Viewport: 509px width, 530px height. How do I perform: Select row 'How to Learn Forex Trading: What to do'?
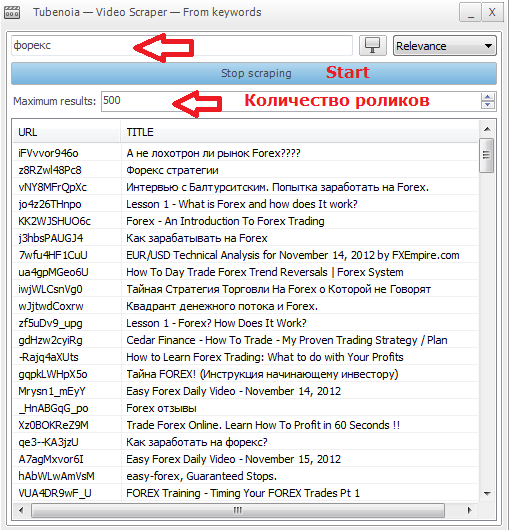(x=245, y=357)
